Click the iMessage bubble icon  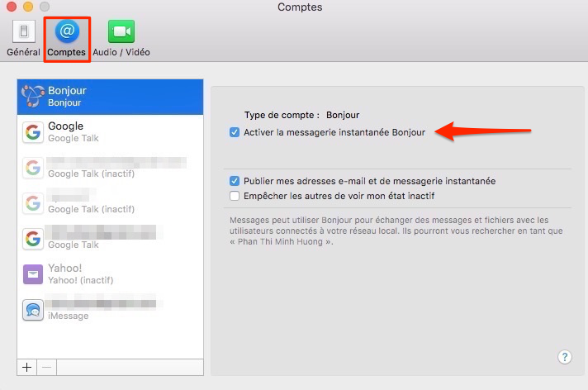[x=33, y=310]
